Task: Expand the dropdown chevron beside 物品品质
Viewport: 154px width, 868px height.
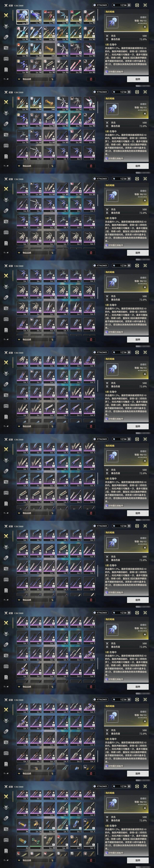Action: (19, 79)
